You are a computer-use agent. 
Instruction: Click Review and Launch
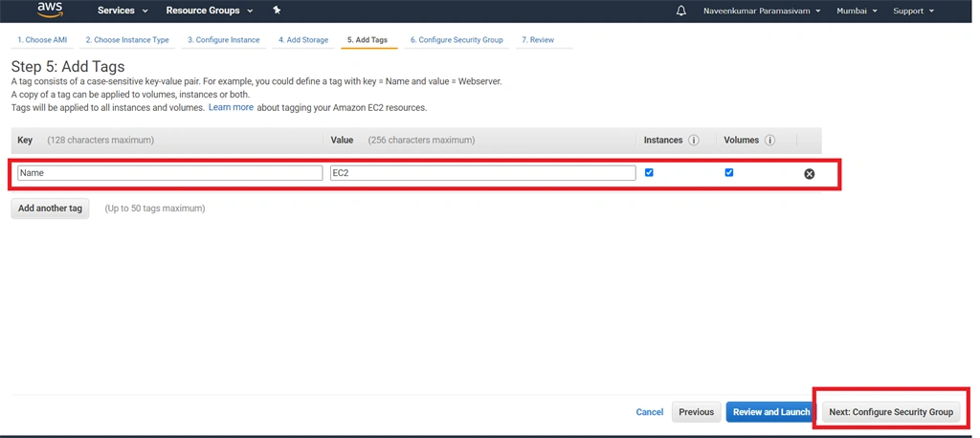click(771, 412)
